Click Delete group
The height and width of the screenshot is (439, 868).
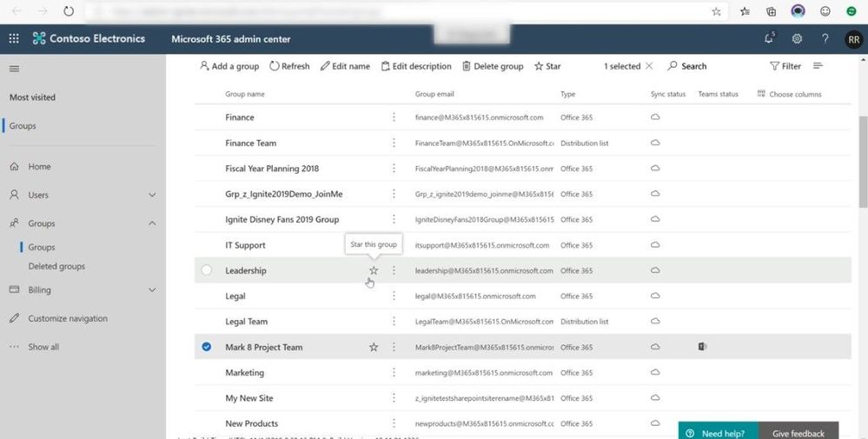click(x=493, y=66)
